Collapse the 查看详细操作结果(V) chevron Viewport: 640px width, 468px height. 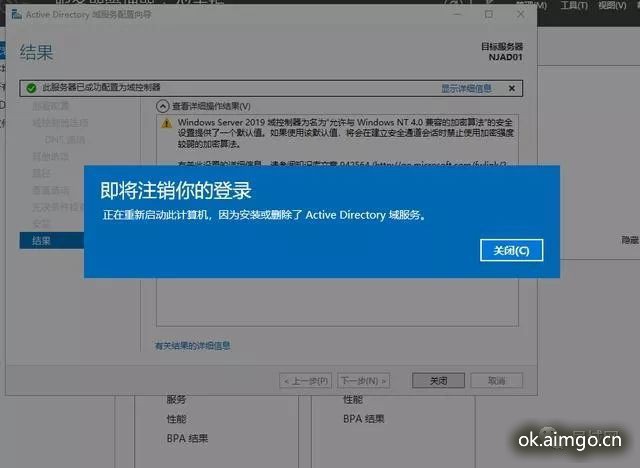click(x=162, y=106)
